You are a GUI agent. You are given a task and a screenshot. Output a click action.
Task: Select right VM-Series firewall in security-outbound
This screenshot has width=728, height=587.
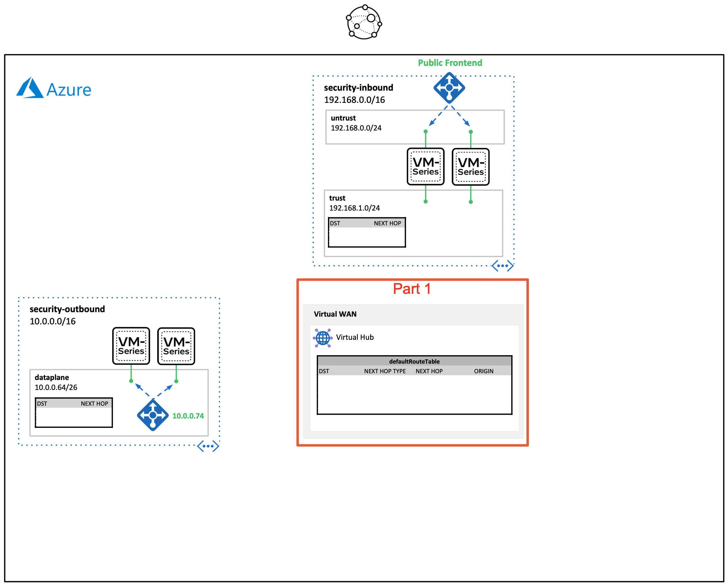point(176,346)
